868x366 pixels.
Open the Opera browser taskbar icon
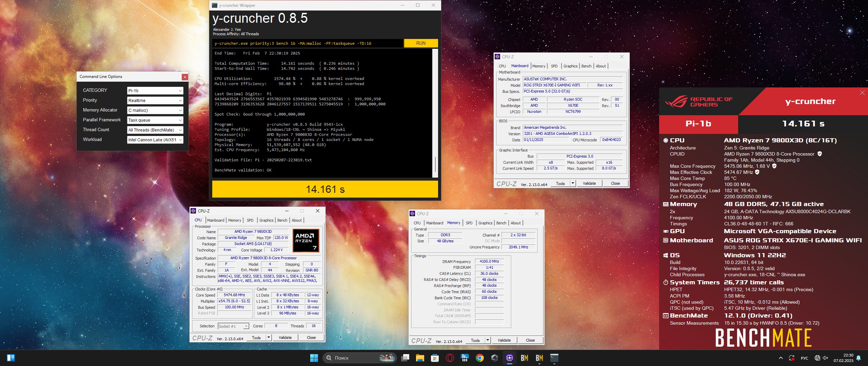450,358
